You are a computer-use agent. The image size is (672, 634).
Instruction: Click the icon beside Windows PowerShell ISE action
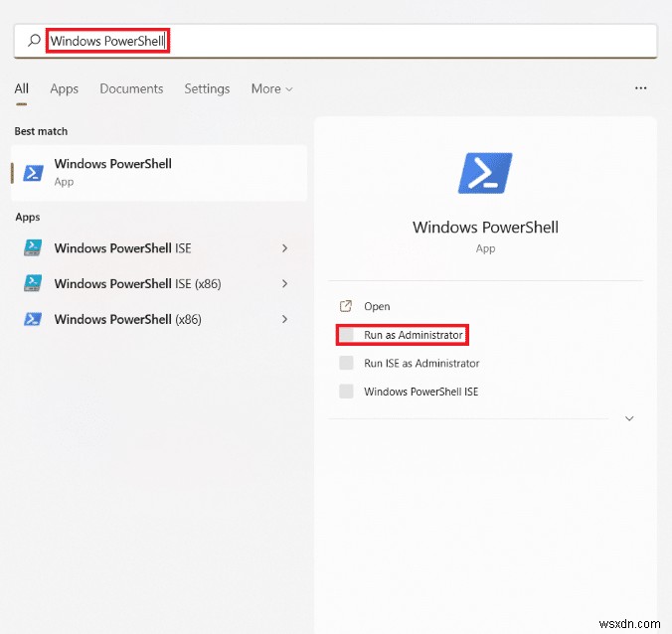(x=346, y=392)
